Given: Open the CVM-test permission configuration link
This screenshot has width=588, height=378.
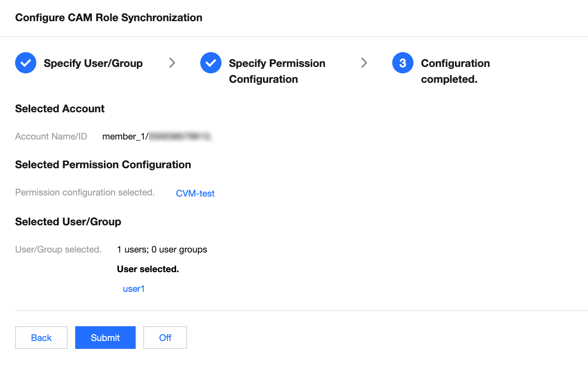Looking at the screenshot, I should (195, 194).
